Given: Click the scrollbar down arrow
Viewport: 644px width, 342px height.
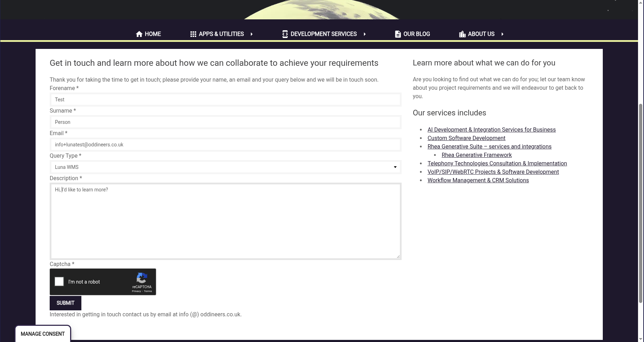Looking at the screenshot, I should click(x=641, y=339).
